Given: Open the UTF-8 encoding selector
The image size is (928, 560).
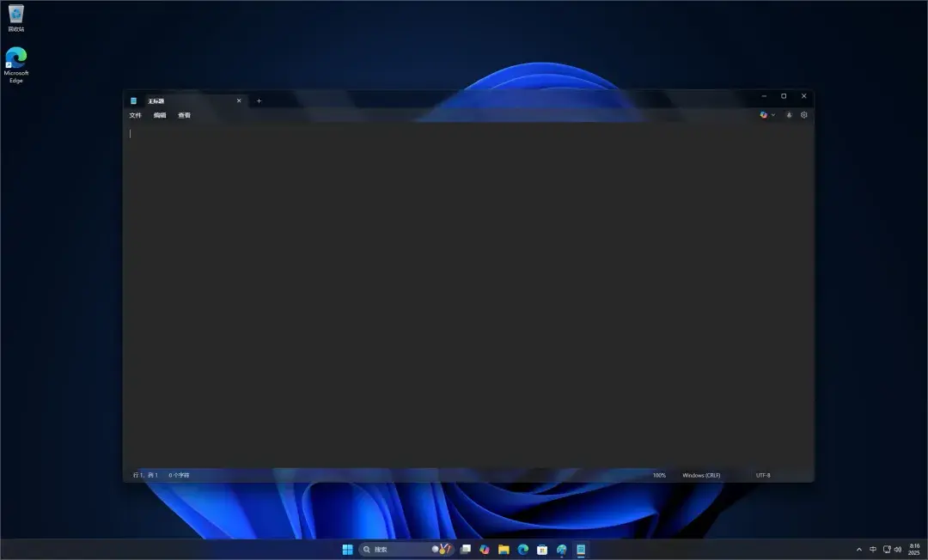Looking at the screenshot, I should [x=763, y=474].
